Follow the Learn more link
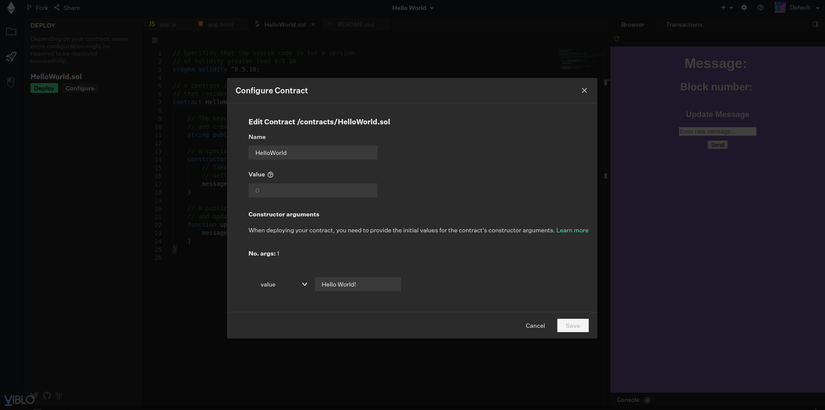Viewport: 825px width, 410px height. [x=572, y=231]
